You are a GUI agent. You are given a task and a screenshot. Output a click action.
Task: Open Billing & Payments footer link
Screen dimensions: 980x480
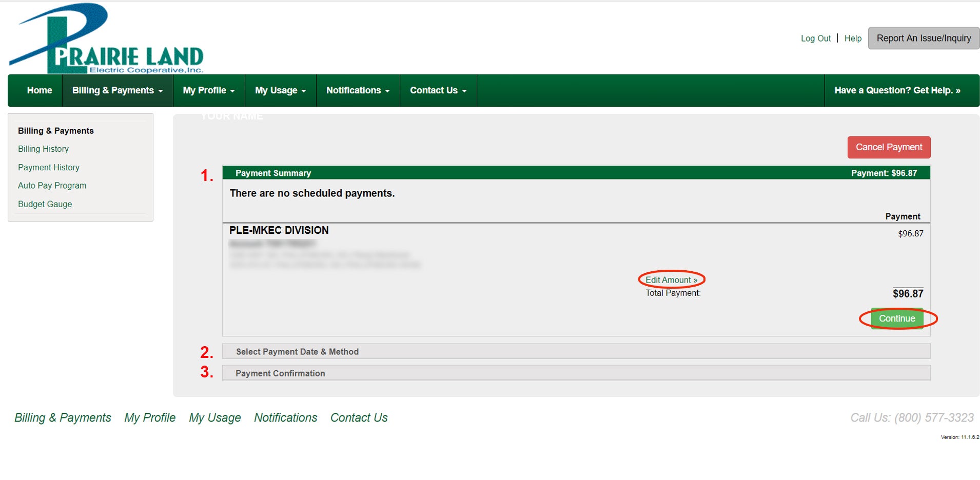[x=63, y=418]
